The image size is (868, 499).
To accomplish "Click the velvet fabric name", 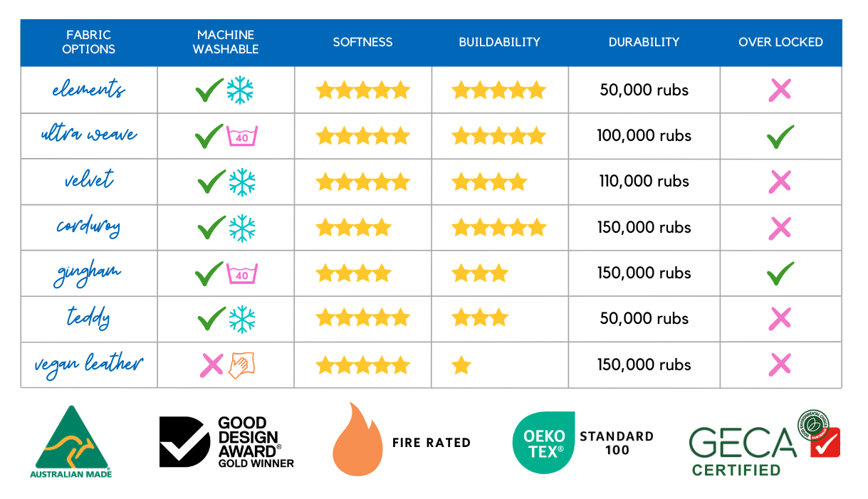I will click(x=88, y=180).
